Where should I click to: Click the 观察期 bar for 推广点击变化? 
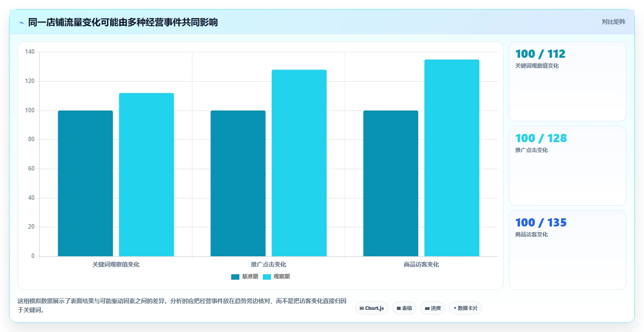point(299,163)
